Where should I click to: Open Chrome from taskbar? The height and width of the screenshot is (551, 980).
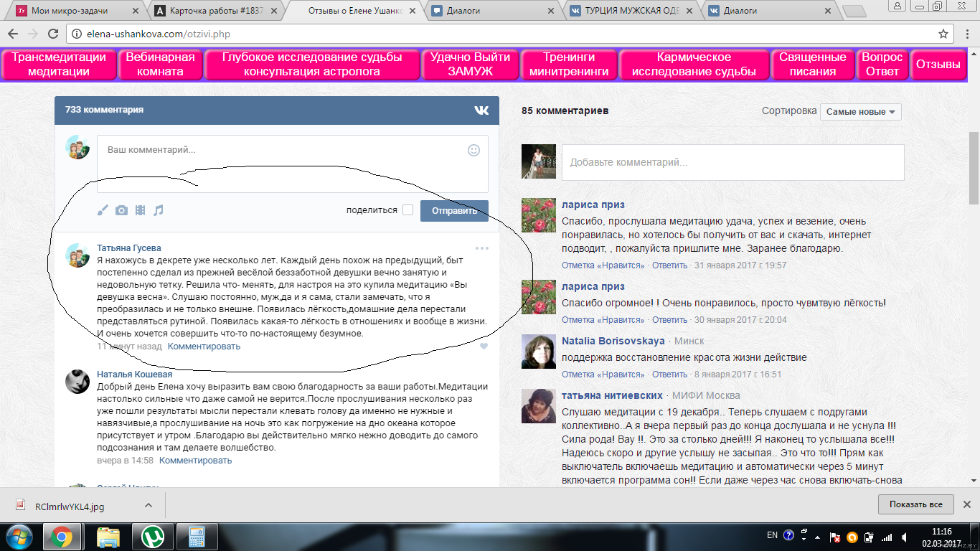click(x=61, y=536)
